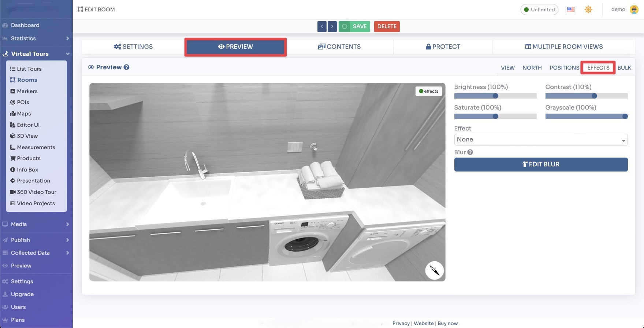Open the Effect dropdown showing None
Image resolution: width=644 pixels, height=328 pixels.
[x=541, y=140]
